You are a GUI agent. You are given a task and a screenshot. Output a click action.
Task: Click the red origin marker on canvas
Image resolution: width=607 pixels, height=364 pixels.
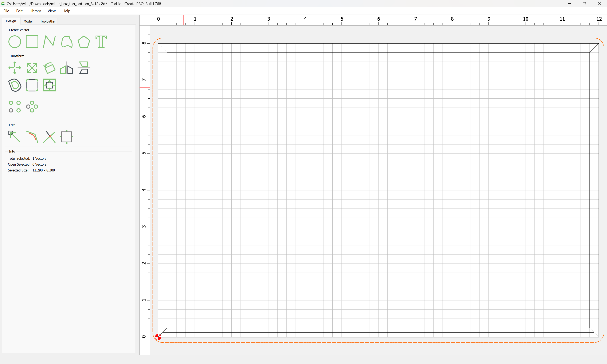click(x=158, y=337)
